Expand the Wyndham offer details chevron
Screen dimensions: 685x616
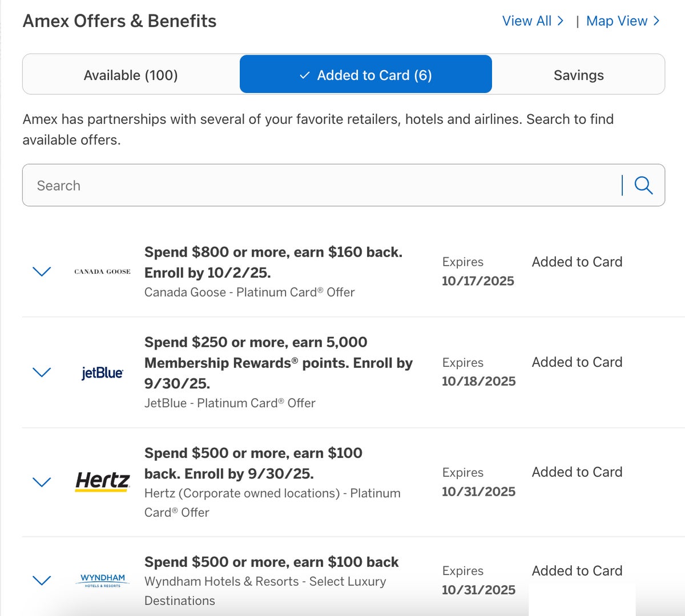[x=42, y=581]
